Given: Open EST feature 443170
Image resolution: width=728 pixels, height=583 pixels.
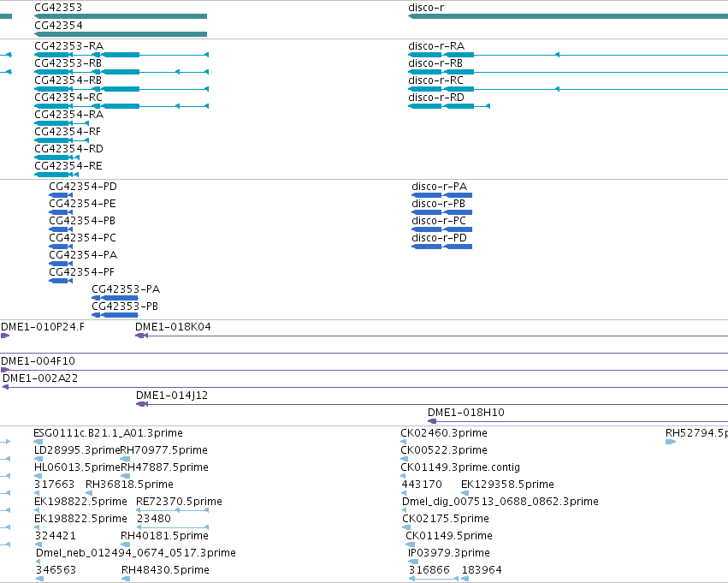Looking at the screenshot, I should (404, 493).
